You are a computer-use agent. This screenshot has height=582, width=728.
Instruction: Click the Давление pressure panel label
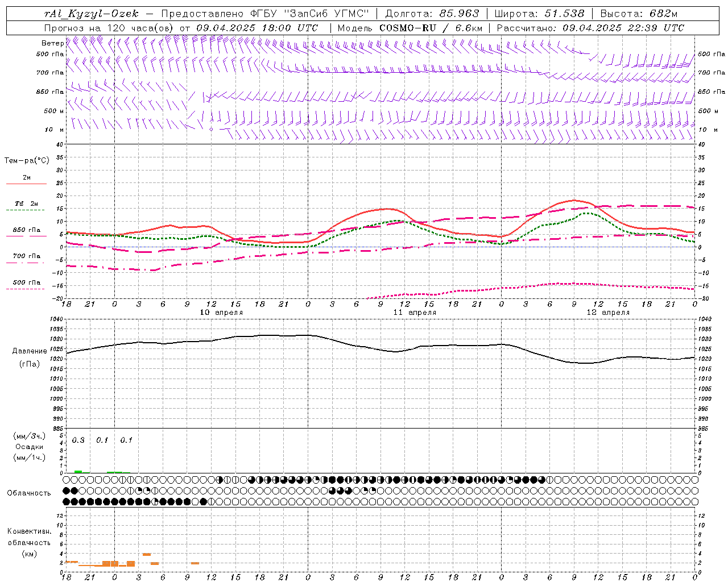point(30,351)
